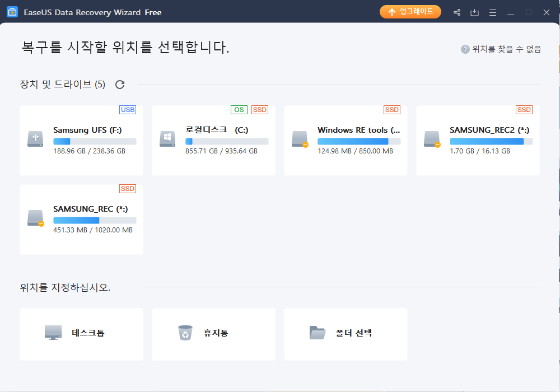The width and height of the screenshot is (560, 392).
Task: Refresh the devices and drives list
Action: click(x=120, y=85)
